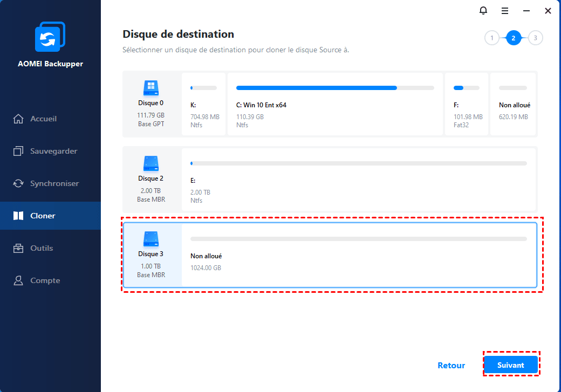Select the C: Win 10 Ent x64 partition
Viewport: 561px width, 392px height.
coord(335,104)
